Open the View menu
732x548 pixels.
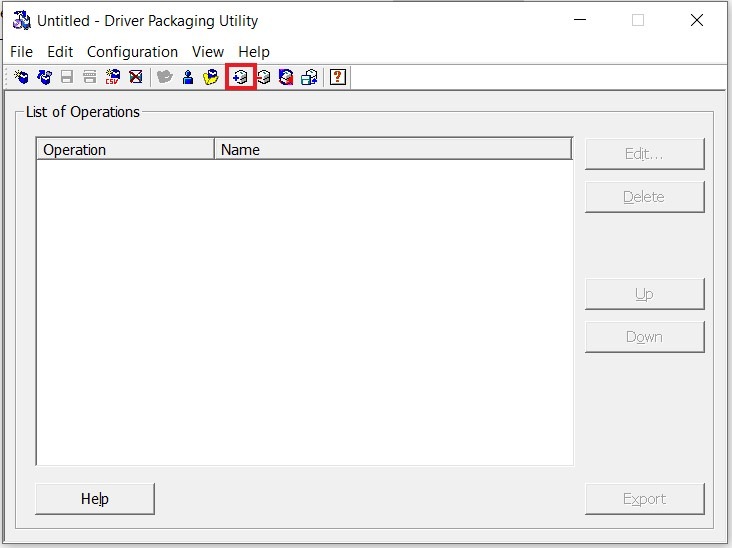[x=208, y=52]
